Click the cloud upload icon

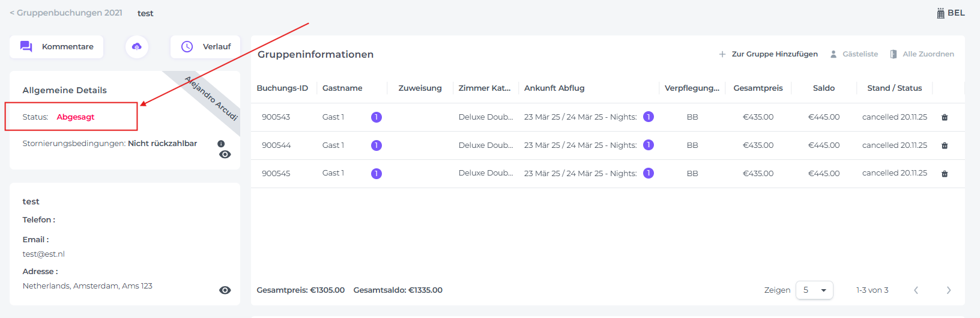(x=137, y=47)
